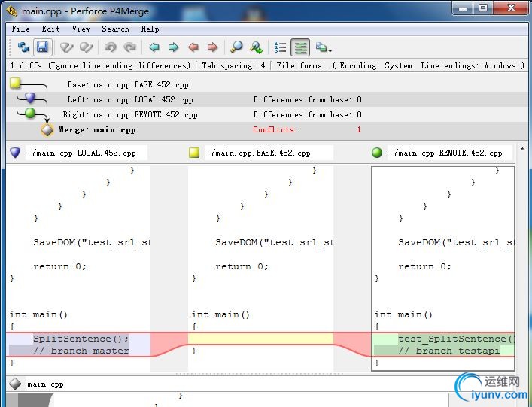Close the P4Merge window

coord(511,8)
